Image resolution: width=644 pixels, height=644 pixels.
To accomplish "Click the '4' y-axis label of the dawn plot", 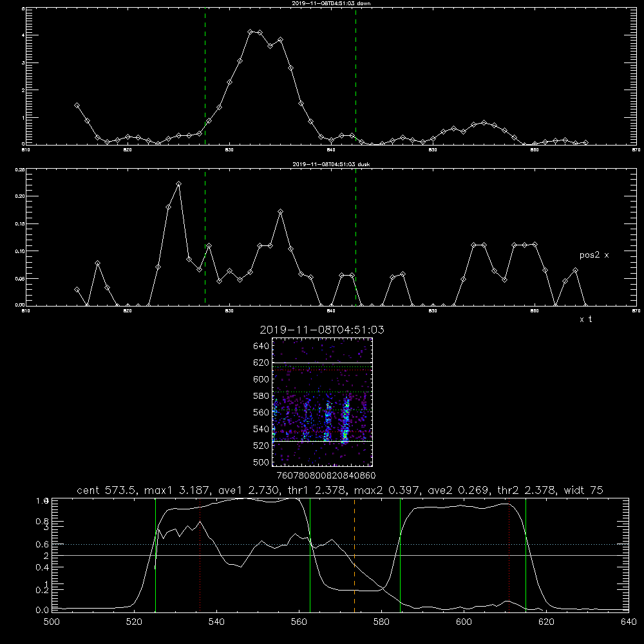I will pyautogui.click(x=23, y=35).
